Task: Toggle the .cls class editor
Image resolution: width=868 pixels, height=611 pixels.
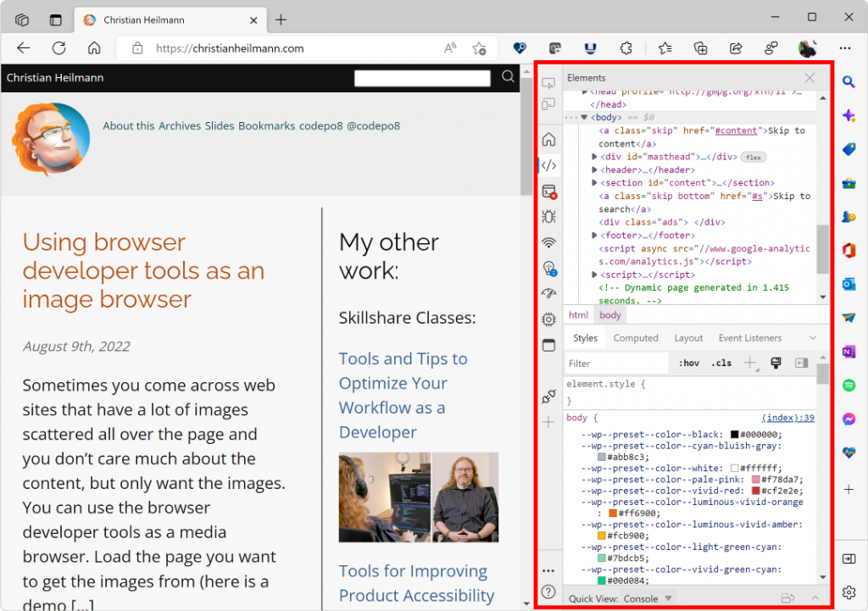Action: [x=721, y=363]
